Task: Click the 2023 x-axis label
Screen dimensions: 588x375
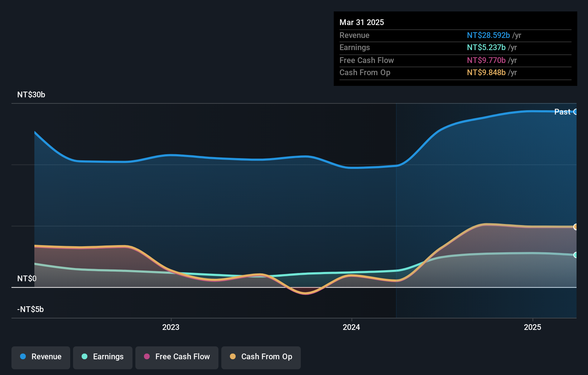Action: click(x=171, y=327)
